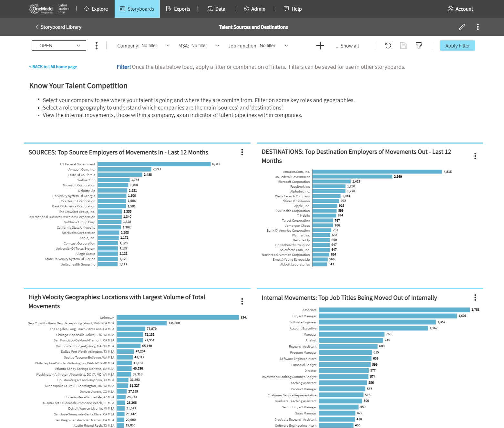The height and width of the screenshot is (428, 504).
Task: Open storyboard options kebab menu in header
Action: click(478, 27)
